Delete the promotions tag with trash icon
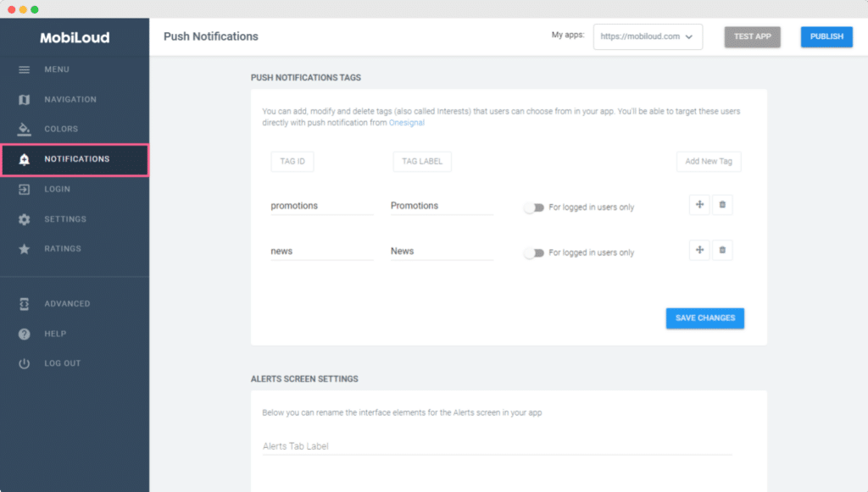Viewport: 868px width, 492px height. 722,204
